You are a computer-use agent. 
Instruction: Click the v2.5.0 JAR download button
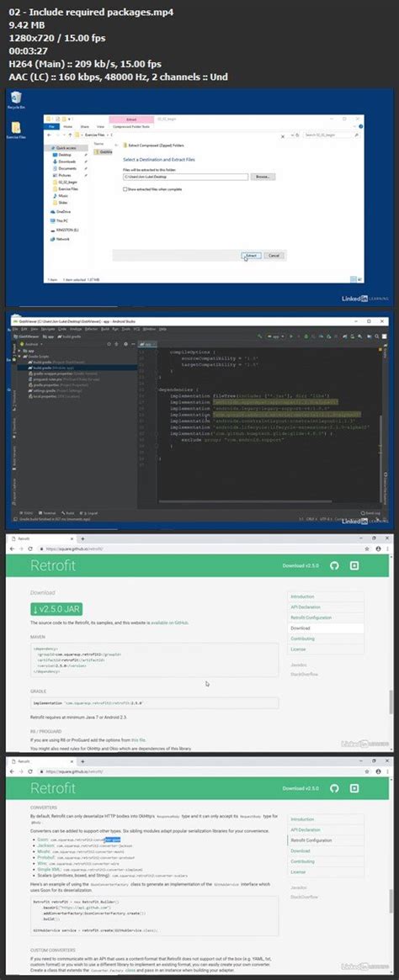[56, 608]
